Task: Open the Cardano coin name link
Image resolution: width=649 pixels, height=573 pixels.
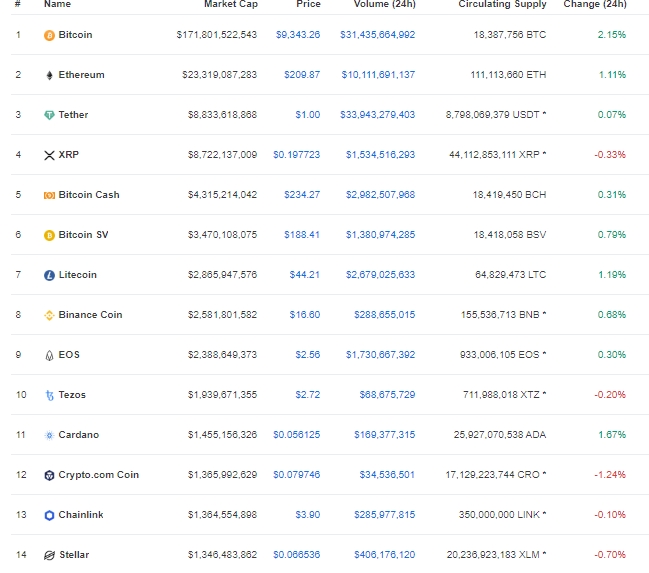Action: 79,435
